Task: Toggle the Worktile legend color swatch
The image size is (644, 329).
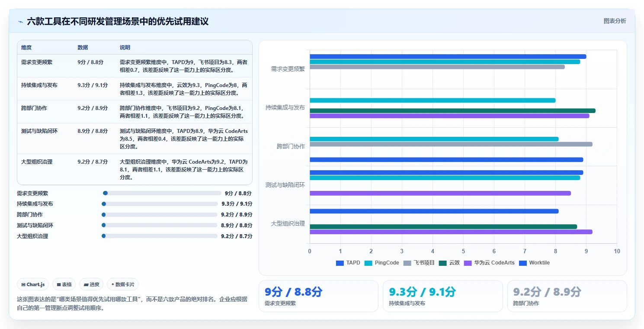Action: pyautogui.click(x=522, y=263)
